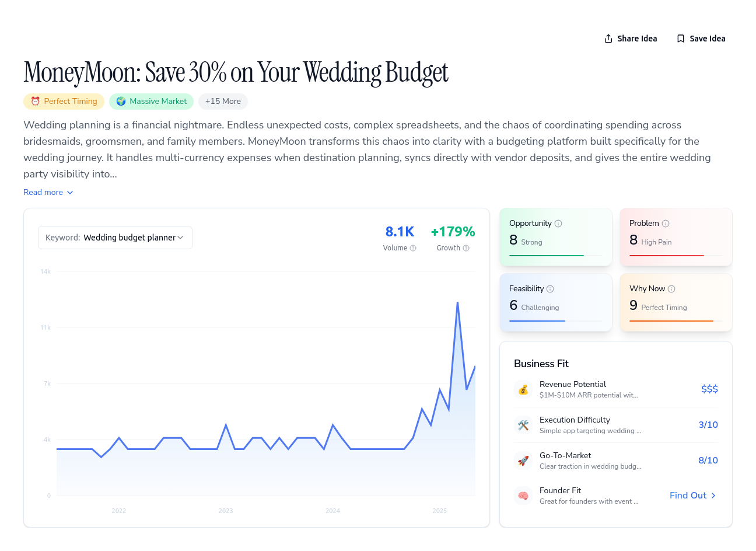Click the Read more link
The width and height of the screenshot is (756, 551).
coord(43,193)
